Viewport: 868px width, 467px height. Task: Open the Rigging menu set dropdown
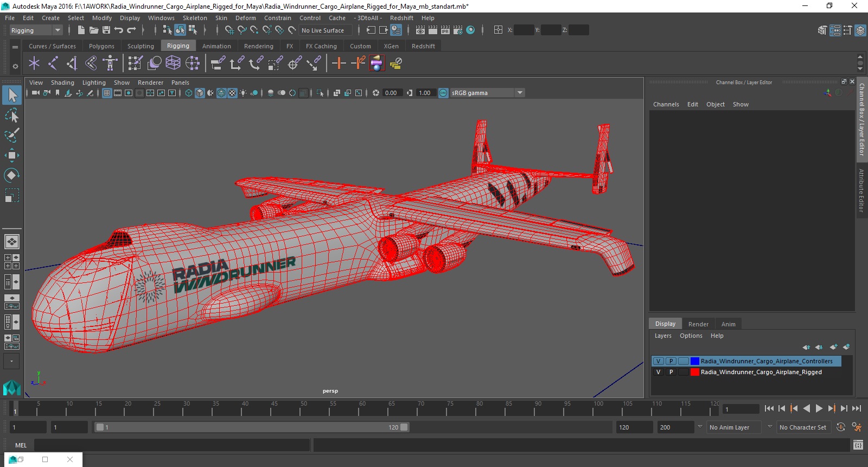point(36,30)
